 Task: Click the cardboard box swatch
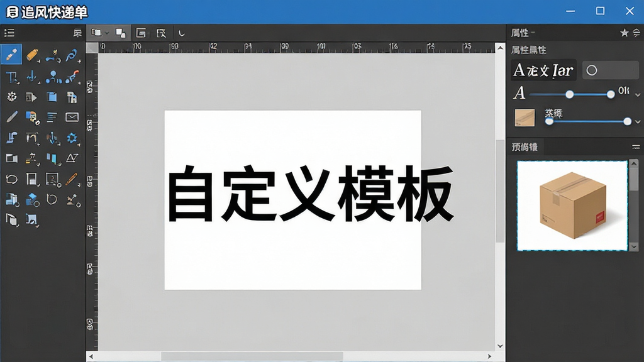pos(525,118)
